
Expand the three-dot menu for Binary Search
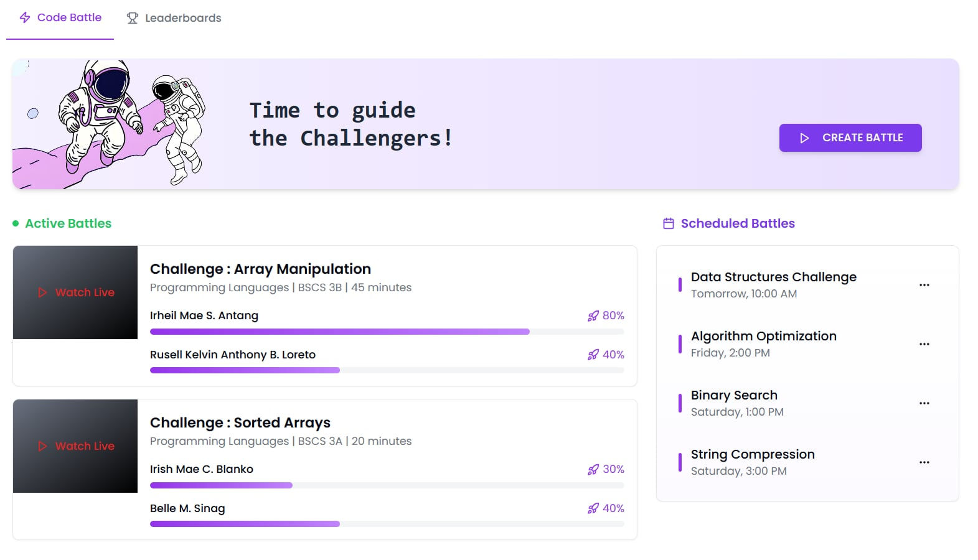pos(924,403)
